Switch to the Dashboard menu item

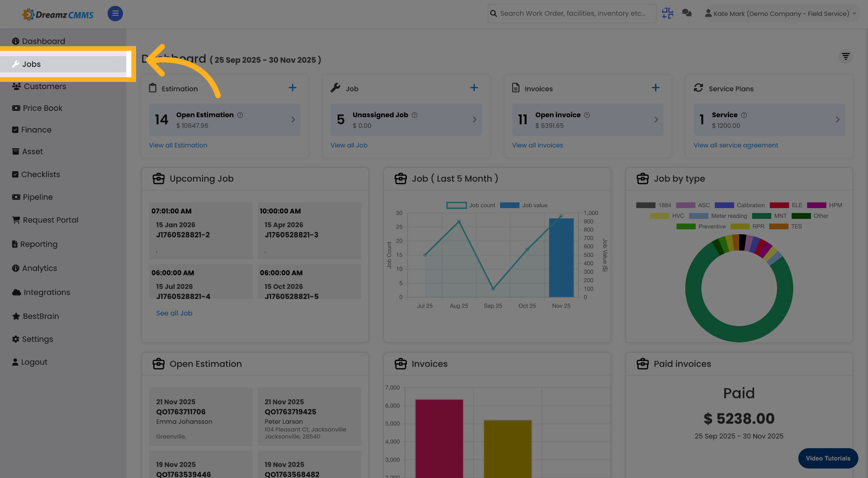click(x=43, y=41)
